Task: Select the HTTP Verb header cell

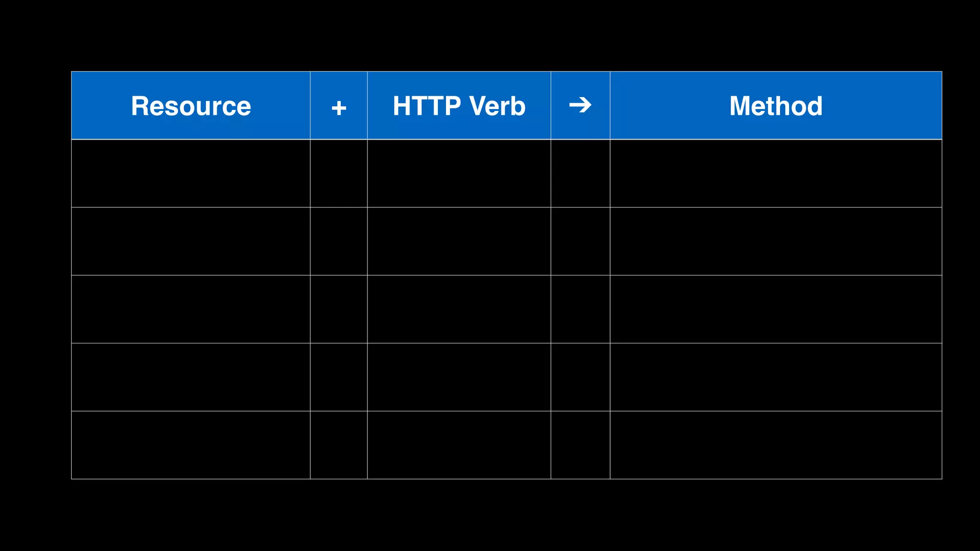Action: coord(459,106)
